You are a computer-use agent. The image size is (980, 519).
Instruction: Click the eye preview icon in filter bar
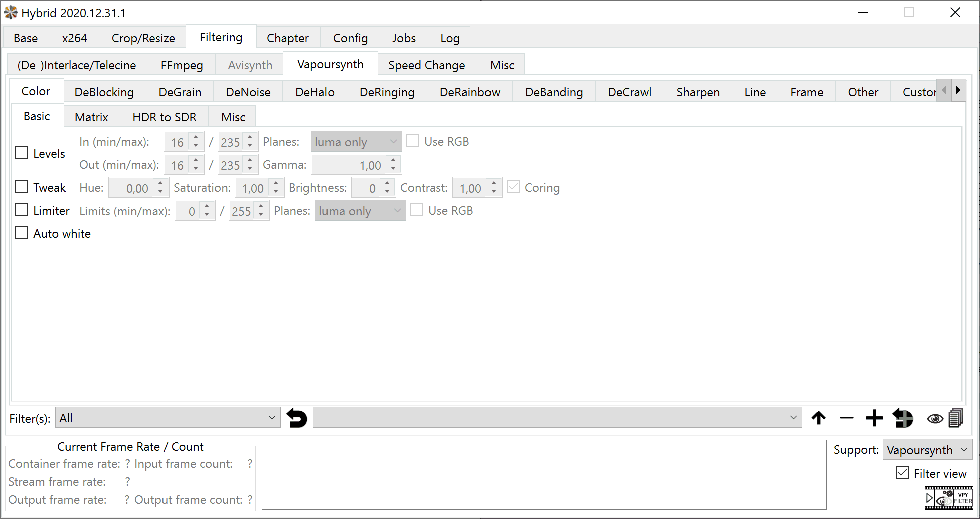pos(935,419)
